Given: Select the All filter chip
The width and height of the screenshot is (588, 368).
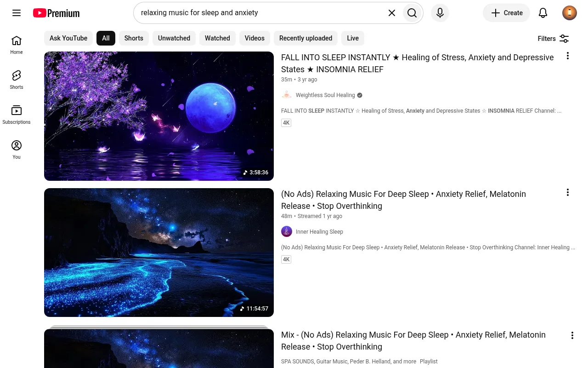Looking at the screenshot, I should (x=106, y=38).
